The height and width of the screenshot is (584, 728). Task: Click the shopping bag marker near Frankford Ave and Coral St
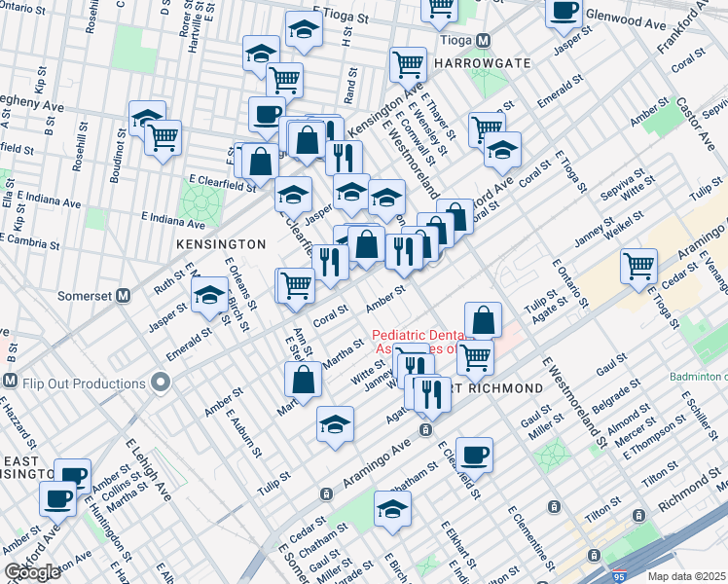point(455,217)
